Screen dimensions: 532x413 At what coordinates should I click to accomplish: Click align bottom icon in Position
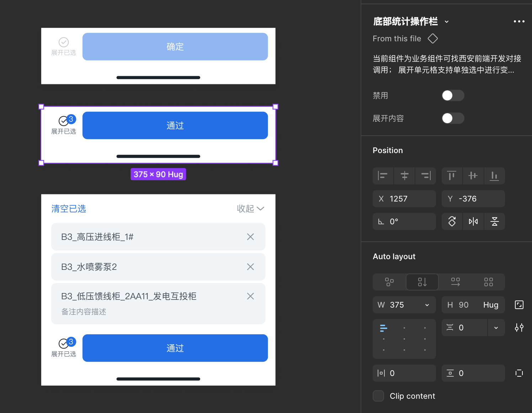[494, 176]
